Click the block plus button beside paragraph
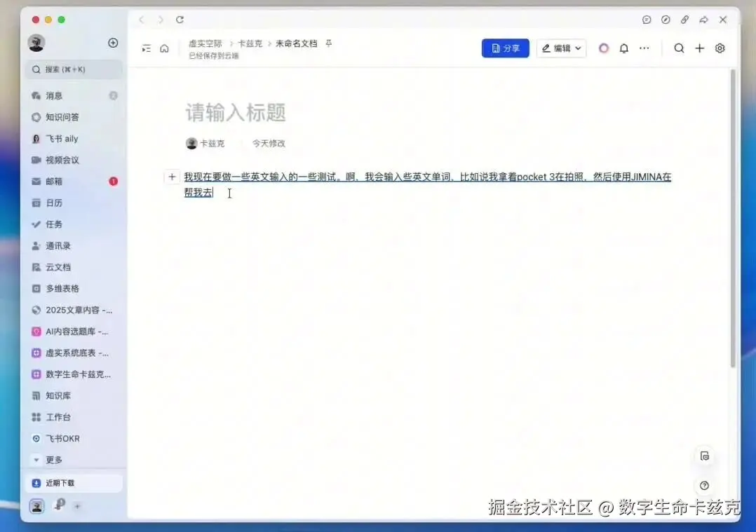 (172, 177)
